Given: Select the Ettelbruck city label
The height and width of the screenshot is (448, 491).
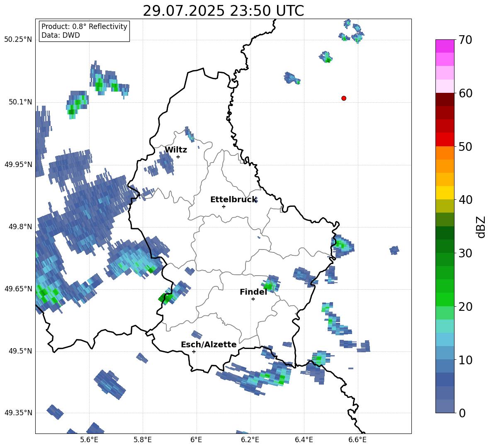Looking at the screenshot, I should (233, 200).
